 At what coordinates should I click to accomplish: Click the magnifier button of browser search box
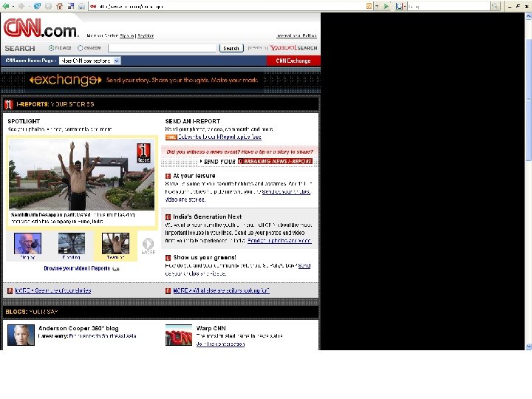pyautogui.click(x=495, y=6)
